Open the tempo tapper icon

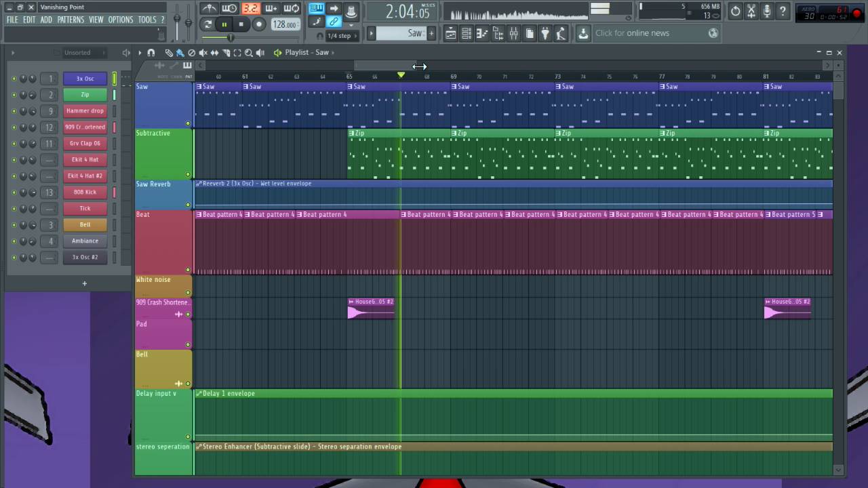point(561,33)
